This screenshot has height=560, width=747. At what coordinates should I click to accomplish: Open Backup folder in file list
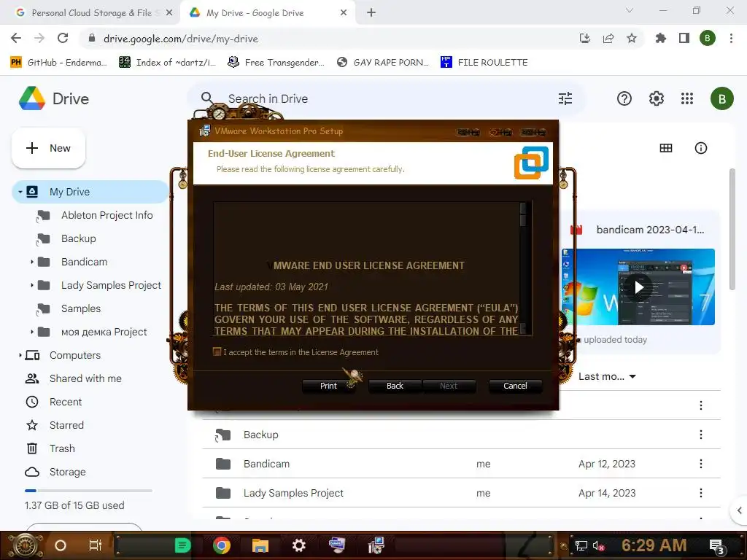coord(260,435)
